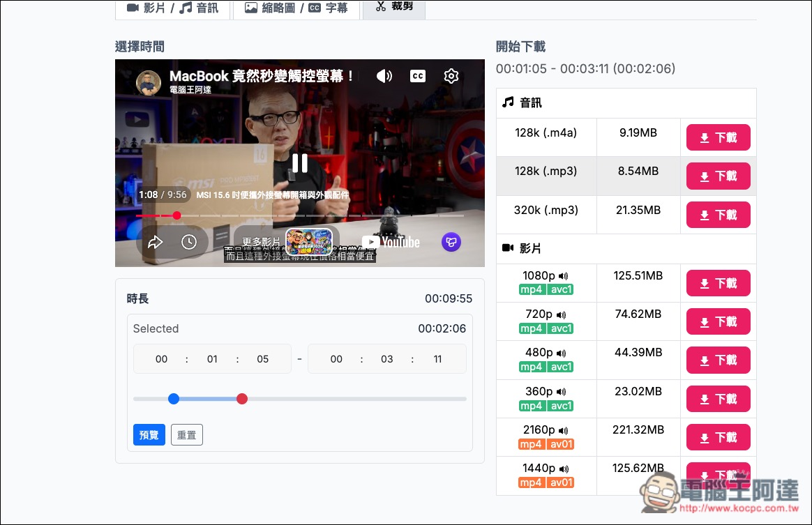Pause the video playback
The image size is (812, 525).
(x=300, y=163)
